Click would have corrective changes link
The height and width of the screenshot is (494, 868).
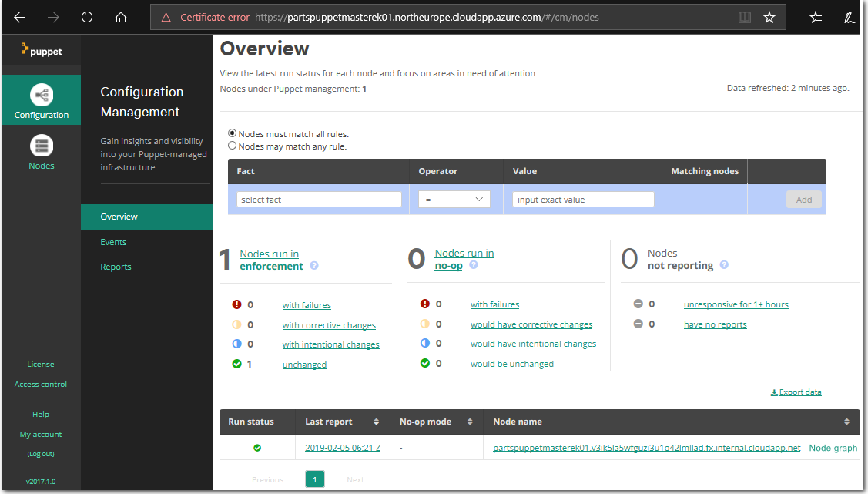pos(531,324)
